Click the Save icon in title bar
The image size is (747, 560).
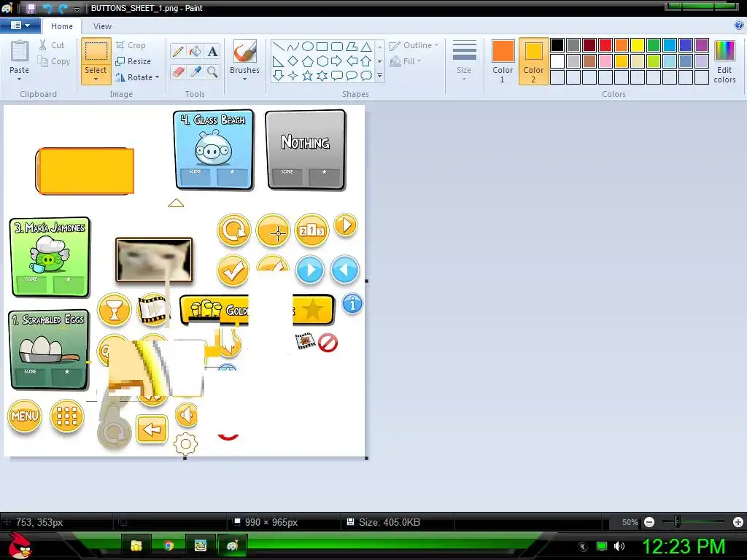(x=31, y=8)
